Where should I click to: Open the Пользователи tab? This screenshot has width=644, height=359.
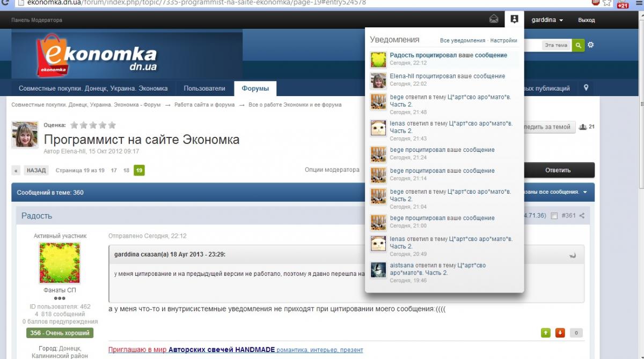click(204, 89)
